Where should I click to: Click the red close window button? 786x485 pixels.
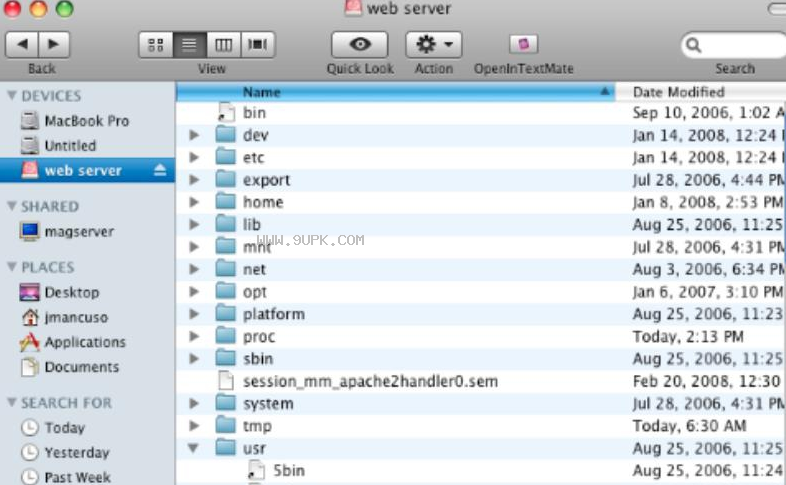[12, 9]
